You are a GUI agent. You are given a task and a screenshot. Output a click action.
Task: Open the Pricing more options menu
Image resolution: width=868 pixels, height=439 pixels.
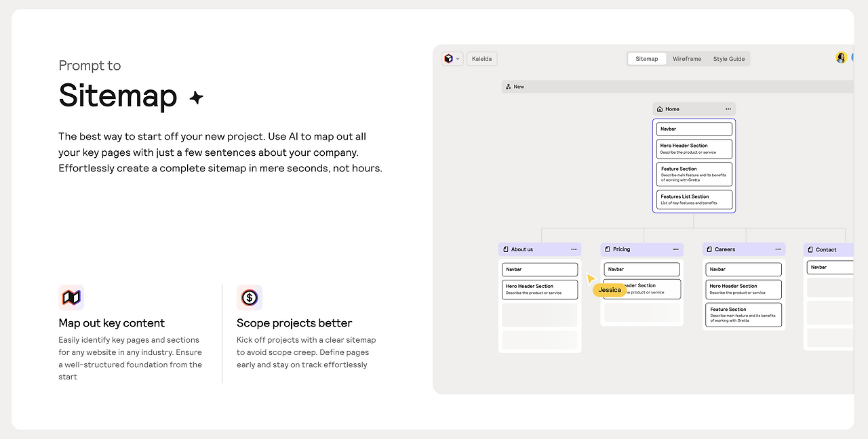point(676,249)
